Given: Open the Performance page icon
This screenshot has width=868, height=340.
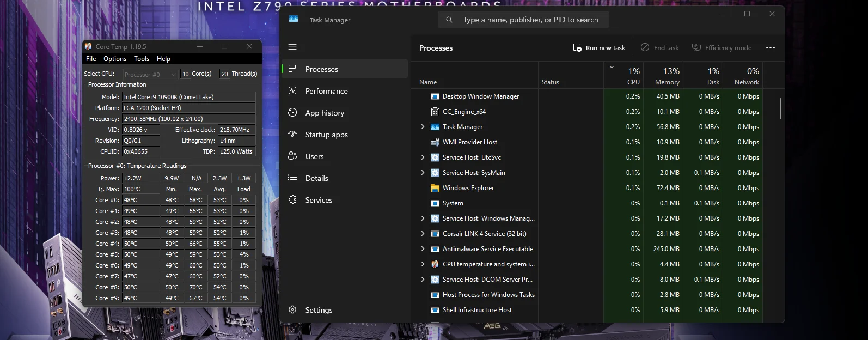Looking at the screenshot, I should (x=292, y=91).
